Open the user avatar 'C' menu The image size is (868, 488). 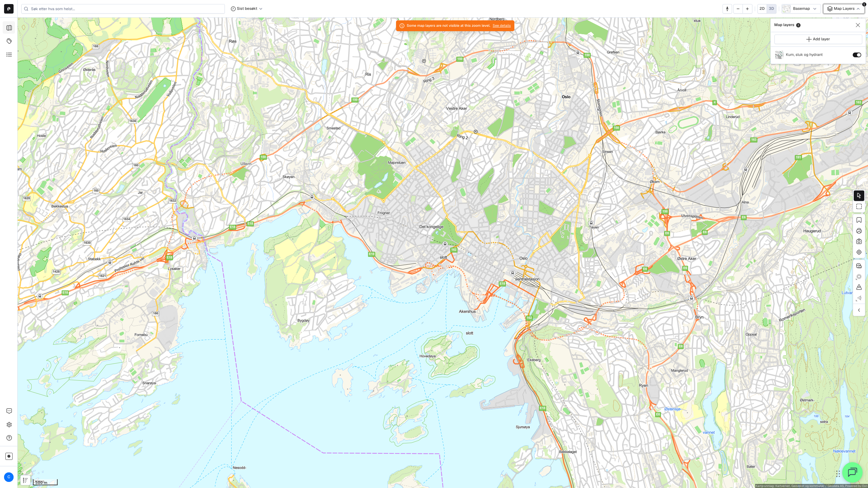coord(9,477)
